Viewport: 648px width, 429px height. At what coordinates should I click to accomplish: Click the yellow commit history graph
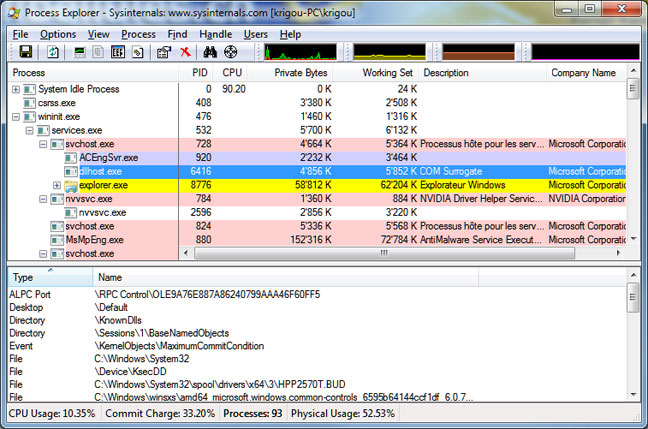(389, 52)
